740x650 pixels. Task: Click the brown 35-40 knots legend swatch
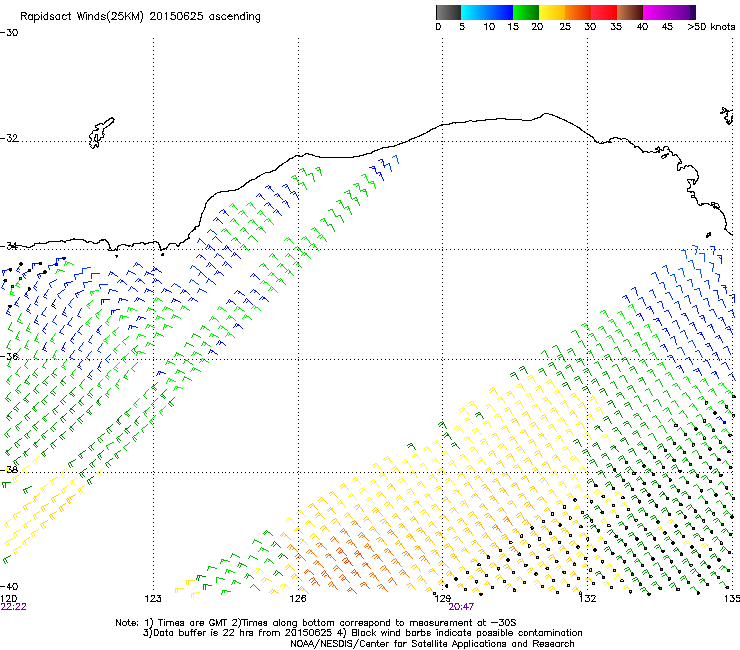(x=630, y=12)
